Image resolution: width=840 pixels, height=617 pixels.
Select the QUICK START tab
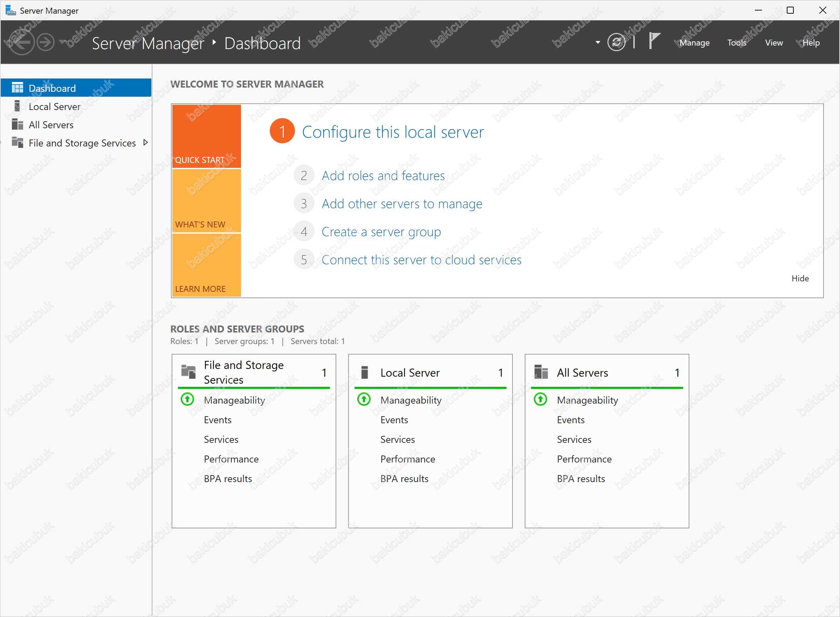click(206, 136)
